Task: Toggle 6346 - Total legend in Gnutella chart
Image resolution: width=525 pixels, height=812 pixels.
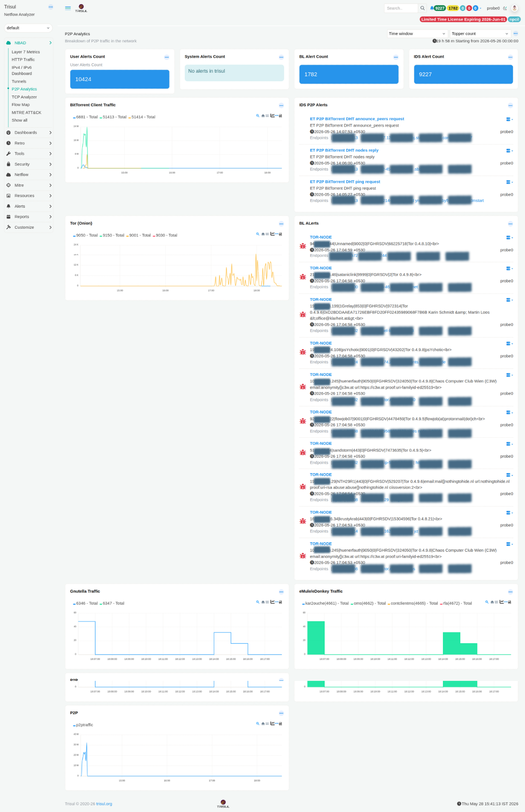Action: [x=85, y=604]
